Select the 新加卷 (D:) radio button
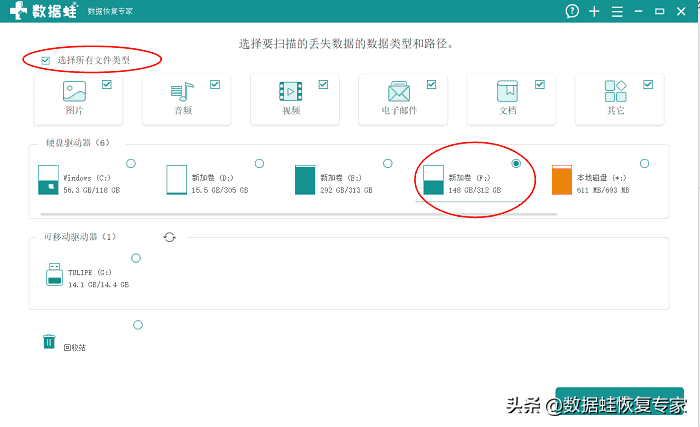The width and height of the screenshot is (700, 427). tap(259, 163)
